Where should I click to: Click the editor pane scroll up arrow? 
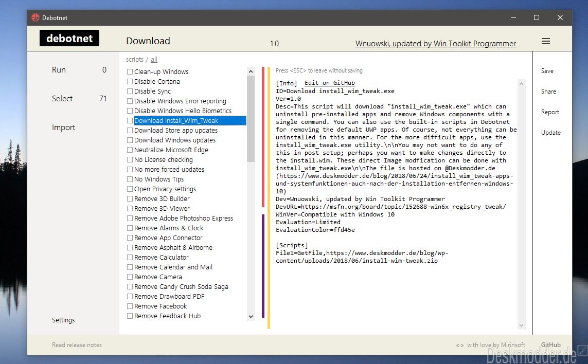[521, 84]
